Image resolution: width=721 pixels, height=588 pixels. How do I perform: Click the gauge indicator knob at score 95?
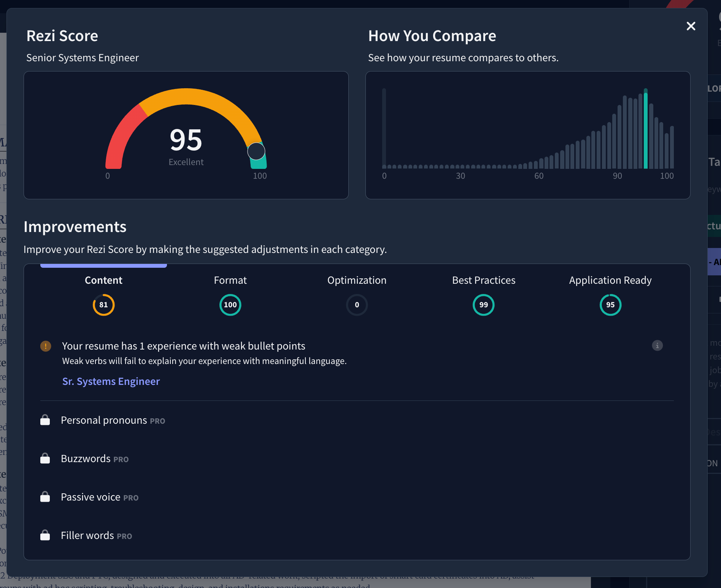click(x=256, y=151)
